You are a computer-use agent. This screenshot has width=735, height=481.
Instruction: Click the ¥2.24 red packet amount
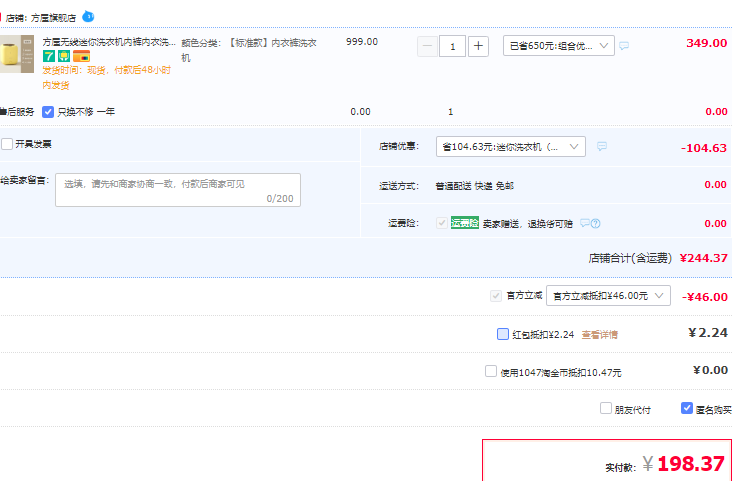click(708, 333)
